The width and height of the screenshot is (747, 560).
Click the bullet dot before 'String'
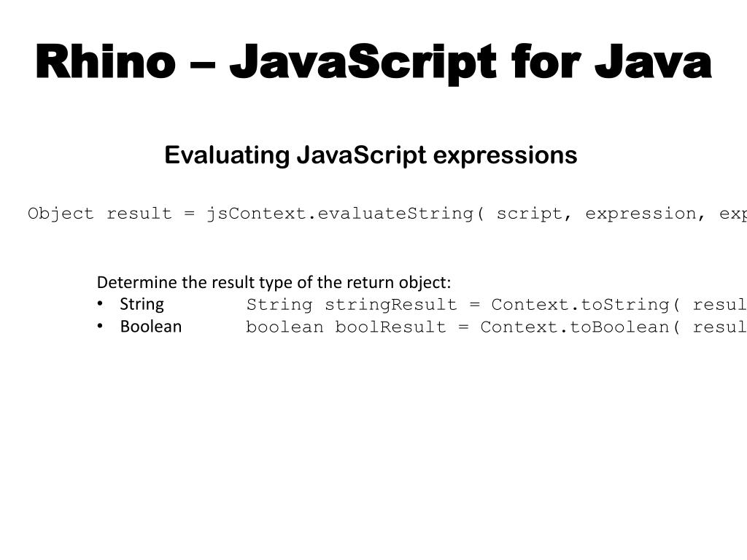click(x=99, y=304)
